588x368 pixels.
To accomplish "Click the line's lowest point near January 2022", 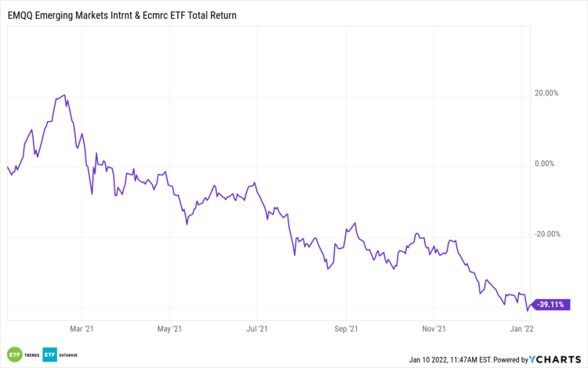I will click(x=527, y=310).
